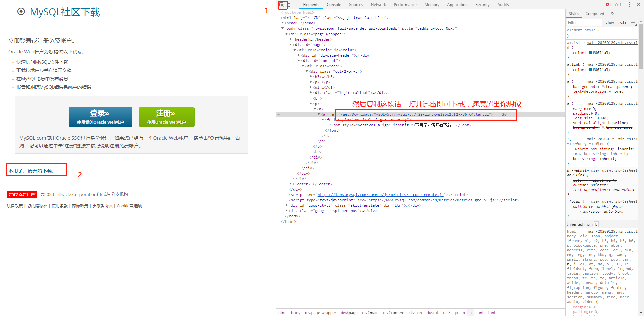Click the download circle icon by heading
Screen dimensions: 644x316
(21, 12)
